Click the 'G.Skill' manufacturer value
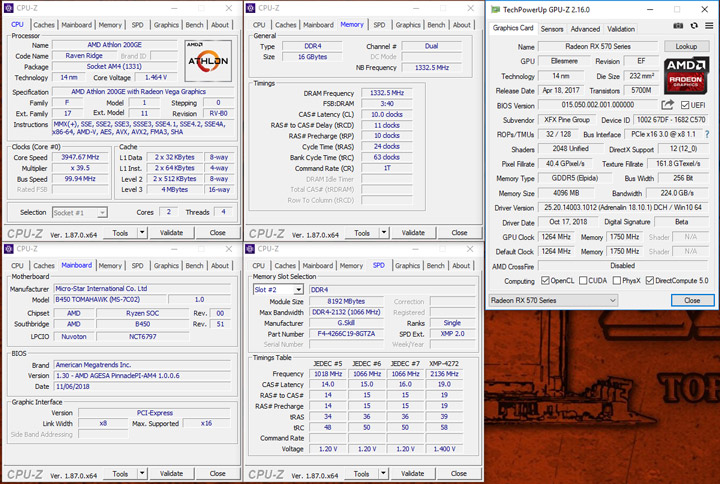The width and height of the screenshot is (720, 484). click(x=346, y=323)
